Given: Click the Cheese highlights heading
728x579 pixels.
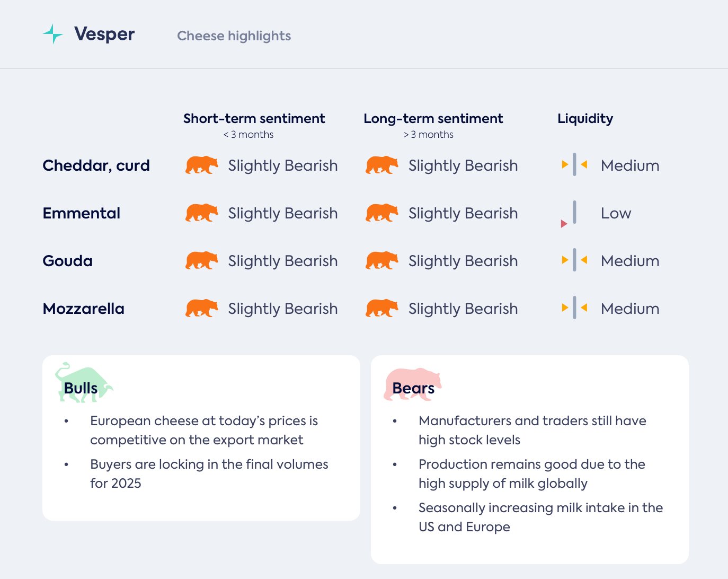Looking at the screenshot, I should pyautogui.click(x=234, y=36).
